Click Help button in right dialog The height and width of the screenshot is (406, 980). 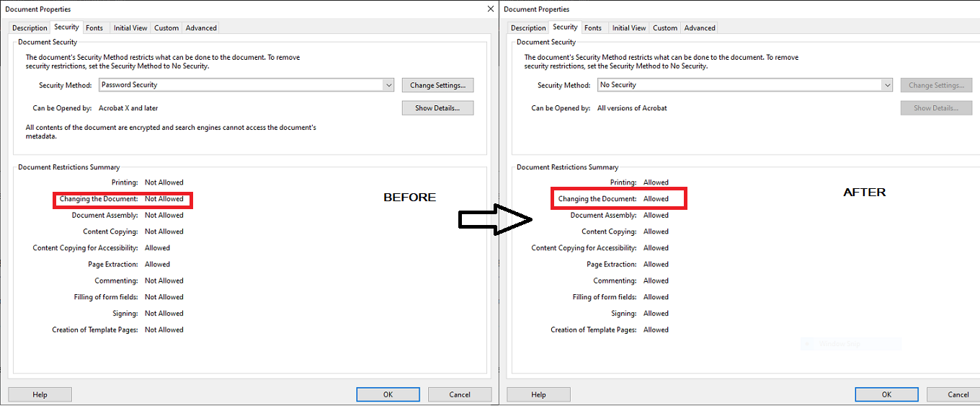click(539, 394)
